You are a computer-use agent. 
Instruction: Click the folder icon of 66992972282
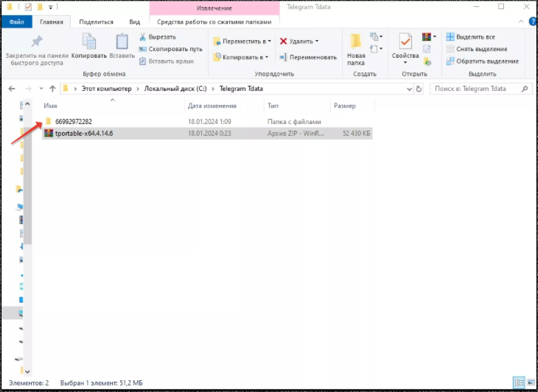49,121
